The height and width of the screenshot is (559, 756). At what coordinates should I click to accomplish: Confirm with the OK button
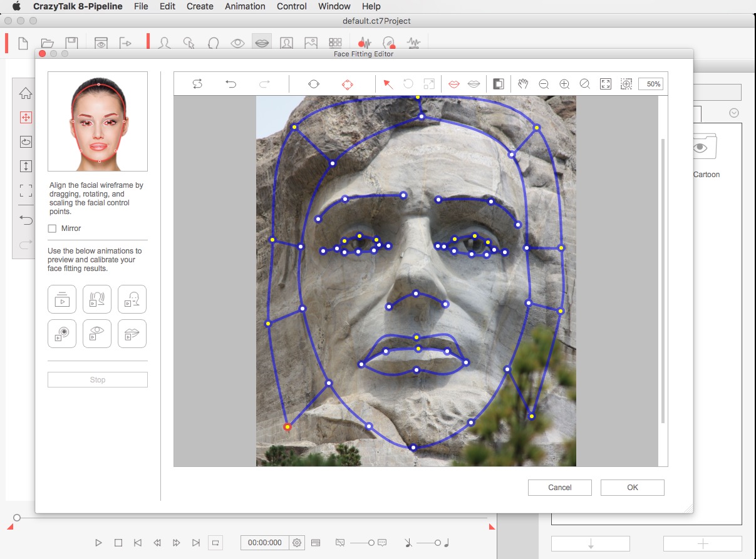pyautogui.click(x=633, y=488)
